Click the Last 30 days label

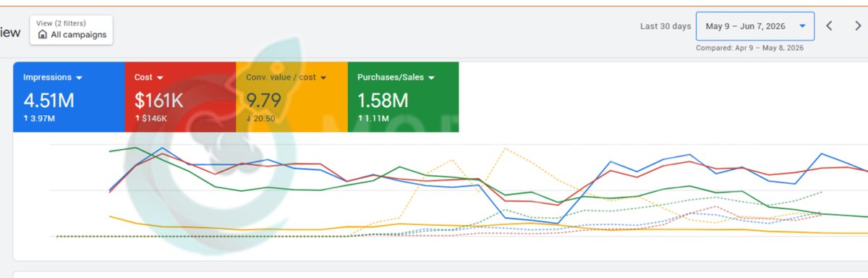tap(665, 26)
